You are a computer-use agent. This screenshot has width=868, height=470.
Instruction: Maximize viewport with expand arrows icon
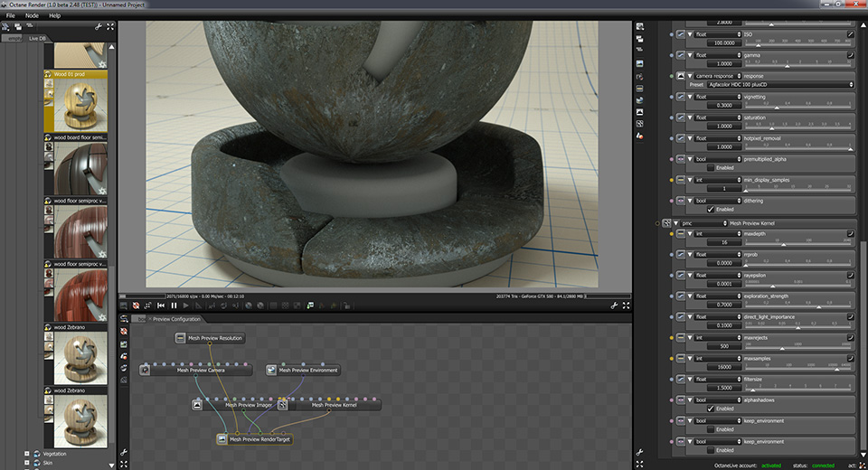[x=626, y=305]
